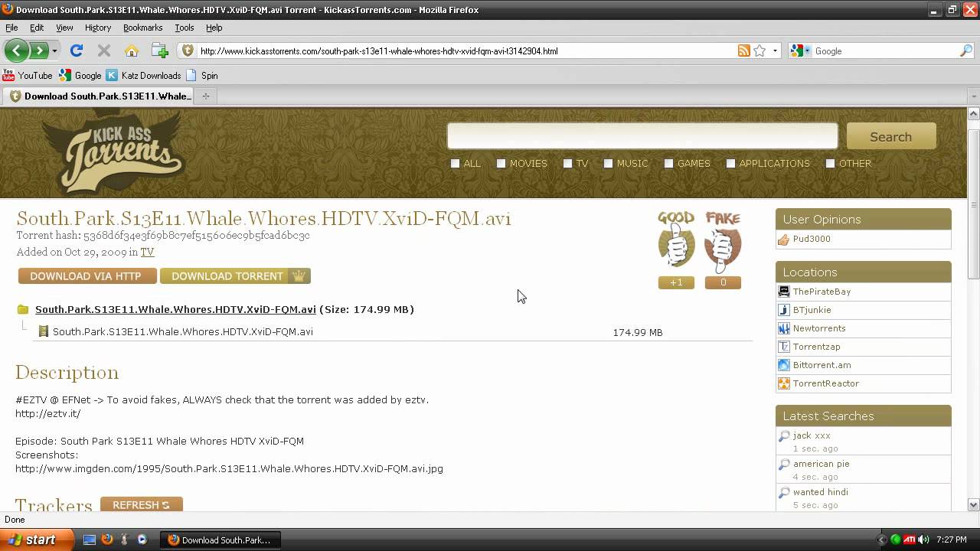Click the page scrollbar down arrow
Screen dimensions: 980x551
[x=974, y=504]
